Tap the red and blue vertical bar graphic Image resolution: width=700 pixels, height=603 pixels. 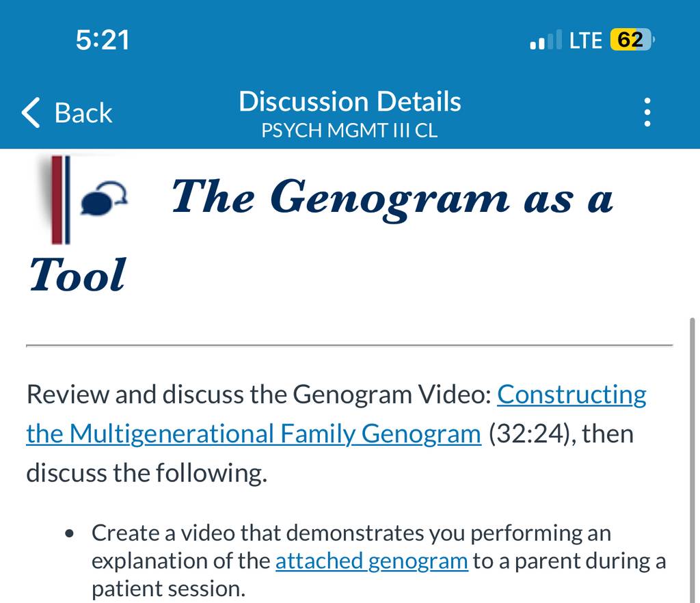tap(60, 200)
